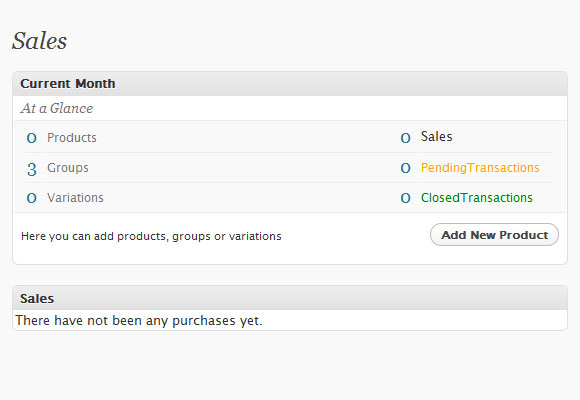
Task: Collapse the Current Month panel header
Action: coord(290,84)
